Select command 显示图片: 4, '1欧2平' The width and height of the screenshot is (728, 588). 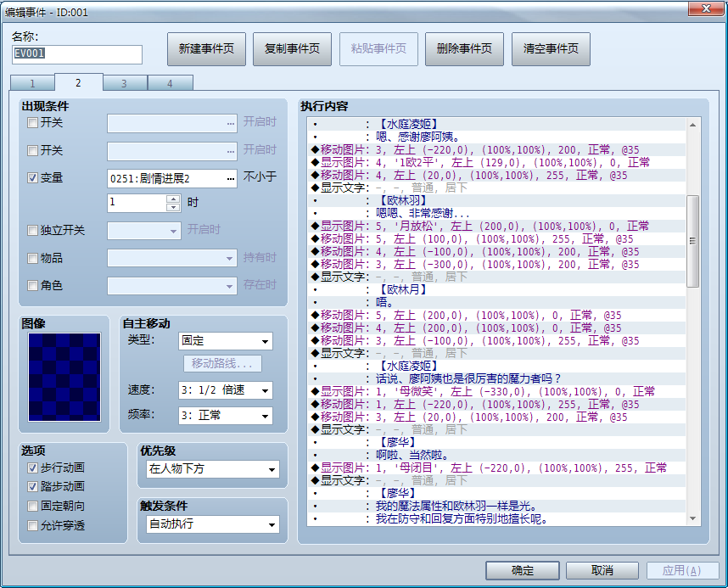pos(496,163)
